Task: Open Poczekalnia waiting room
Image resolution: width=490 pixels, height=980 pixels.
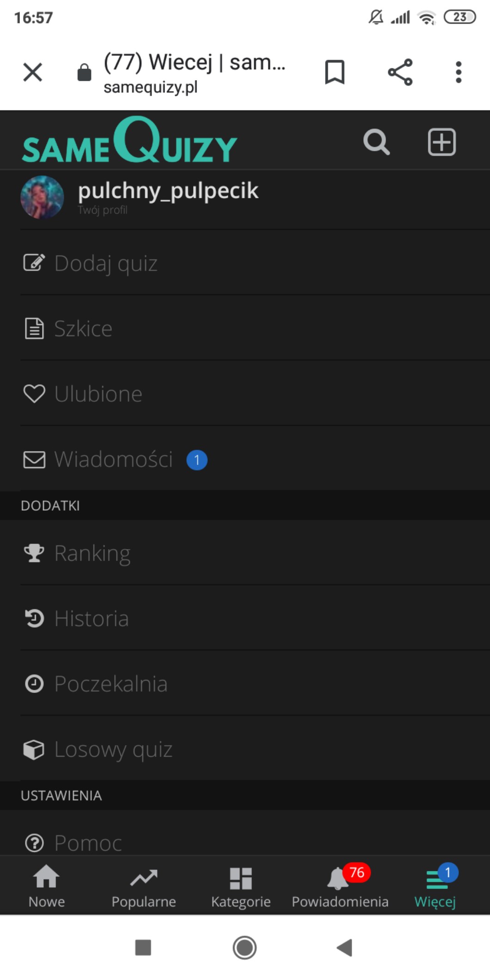Action: click(111, 684)
